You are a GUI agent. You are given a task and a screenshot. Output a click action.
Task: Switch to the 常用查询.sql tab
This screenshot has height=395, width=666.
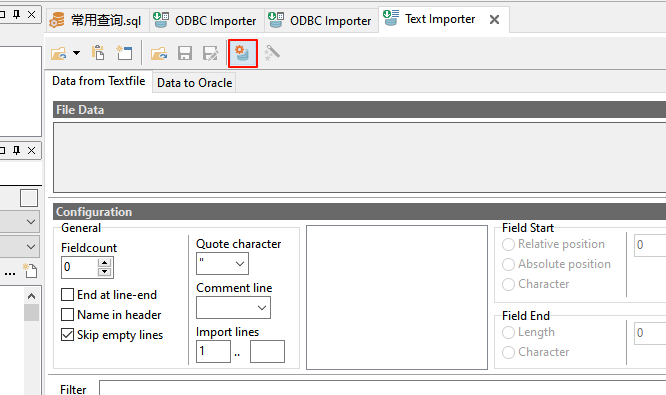[x=98, y=20]
